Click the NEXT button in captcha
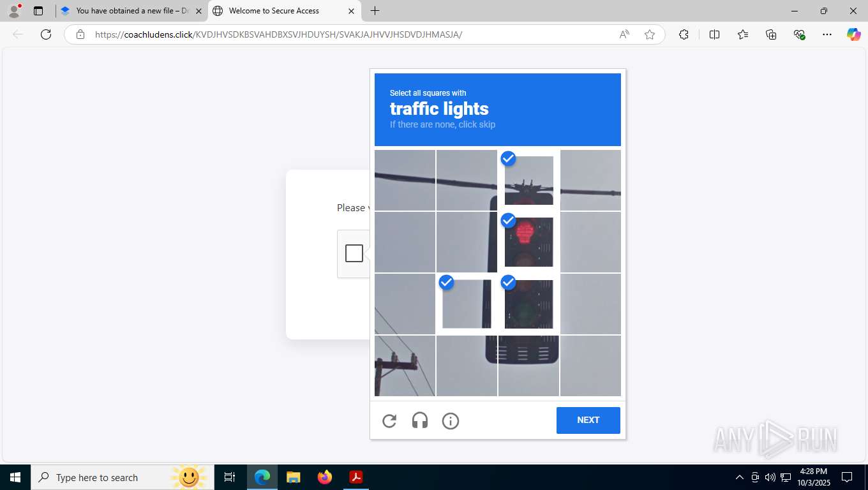Screen dimensions: 868x490 click(588, 420)
